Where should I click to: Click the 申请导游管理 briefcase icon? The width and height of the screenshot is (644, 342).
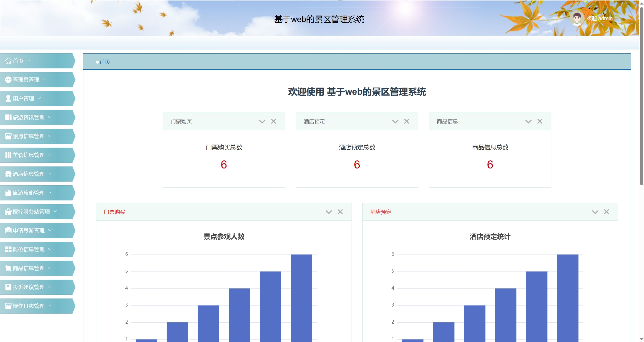[8, 231]
